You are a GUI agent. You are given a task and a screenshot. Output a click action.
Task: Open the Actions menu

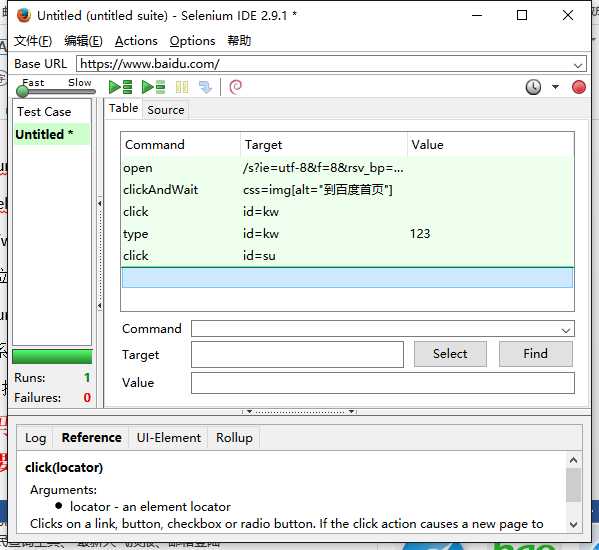pyautogui.click(x=136, y=40)
